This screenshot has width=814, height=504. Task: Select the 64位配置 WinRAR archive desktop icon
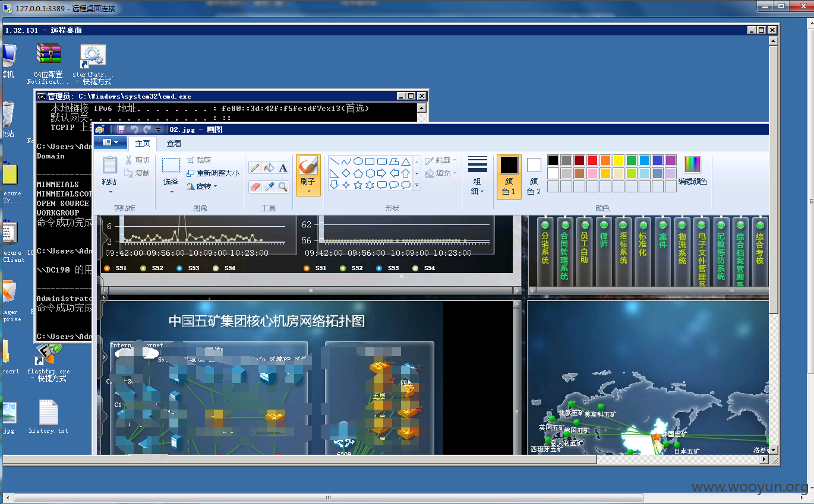point(48,64)
